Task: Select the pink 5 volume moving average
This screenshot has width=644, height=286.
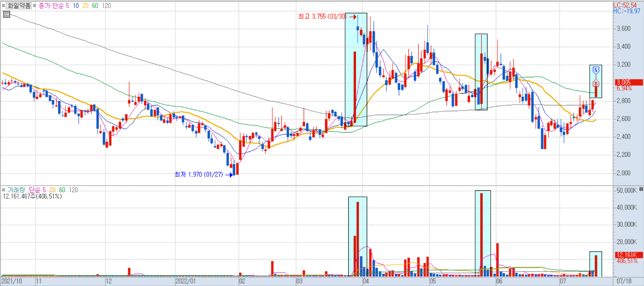Action: 44,190
